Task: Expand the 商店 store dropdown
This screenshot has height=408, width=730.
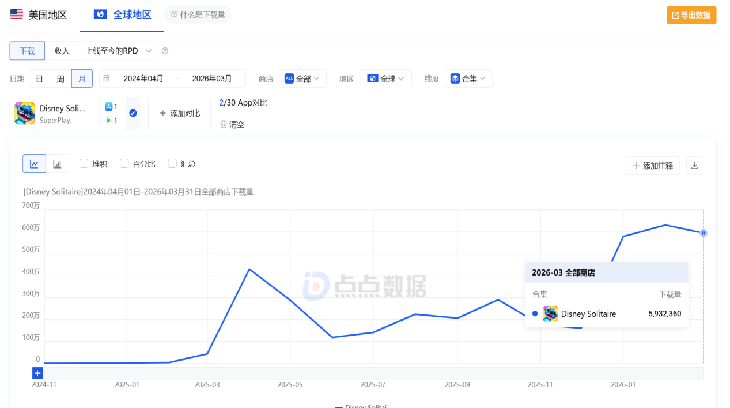Action: point(305,78)
